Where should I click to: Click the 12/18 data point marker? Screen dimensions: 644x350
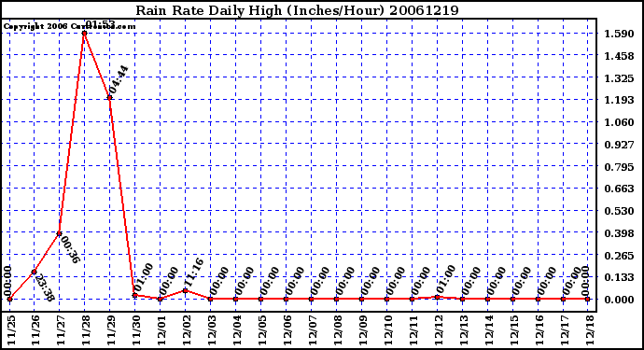(x=588, y=299)
